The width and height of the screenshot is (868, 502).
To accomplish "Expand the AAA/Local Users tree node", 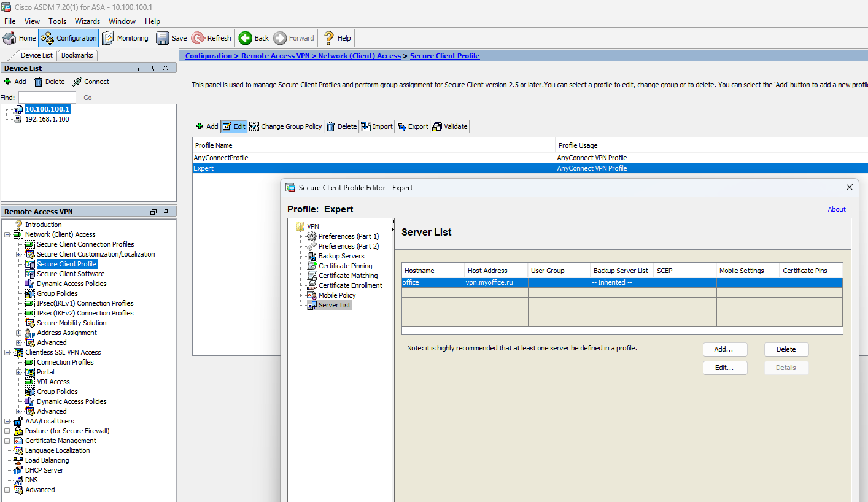I will [7, 421].
